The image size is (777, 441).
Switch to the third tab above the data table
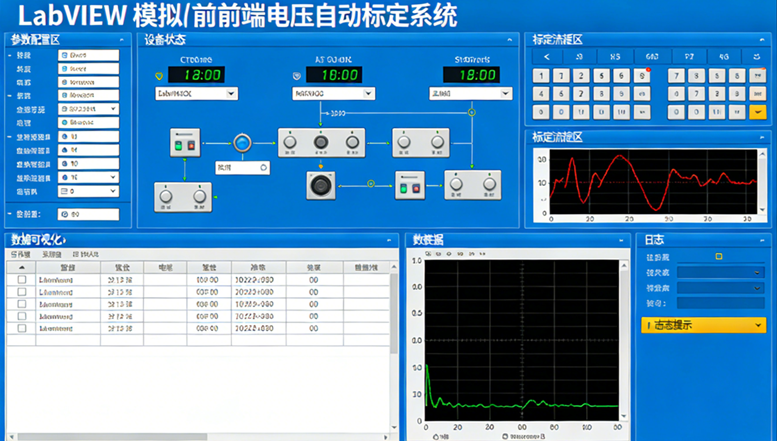click(x=86, y=255)
